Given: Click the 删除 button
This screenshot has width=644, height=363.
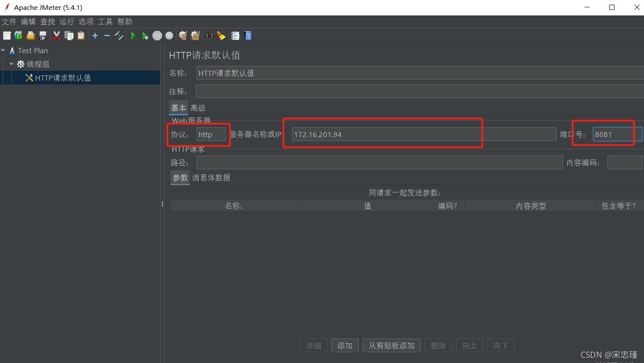Looking at the screenshot, I should click(x=438, y=345).
